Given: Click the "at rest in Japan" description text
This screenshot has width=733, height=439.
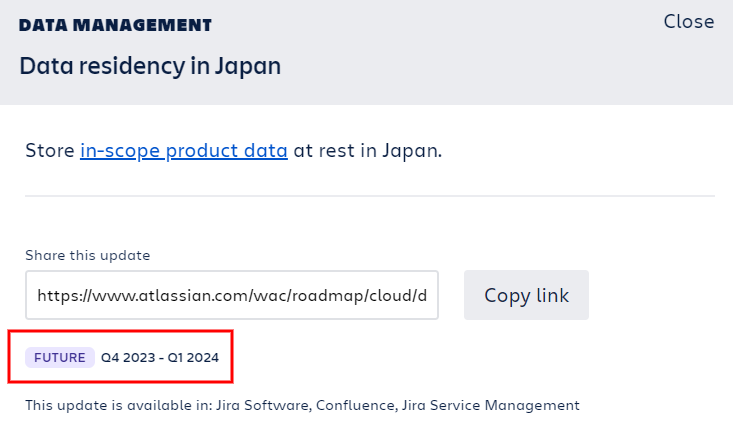Looking at the screenshot, I should coord(367,151).
